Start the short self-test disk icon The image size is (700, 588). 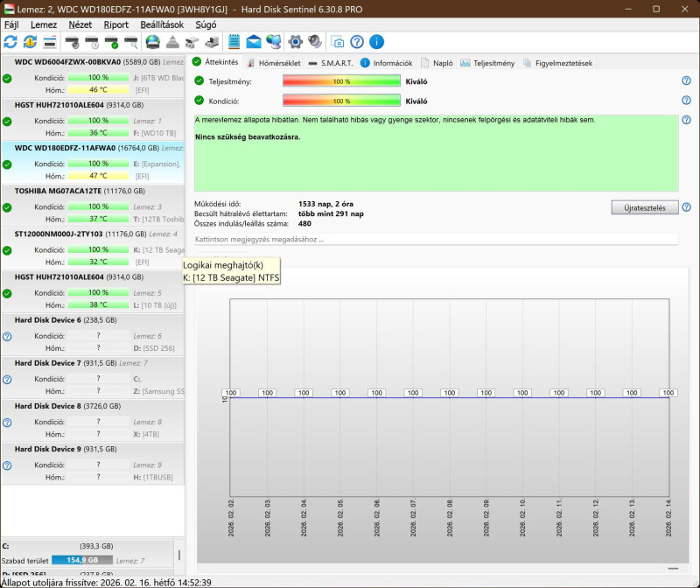pos(72,42)
